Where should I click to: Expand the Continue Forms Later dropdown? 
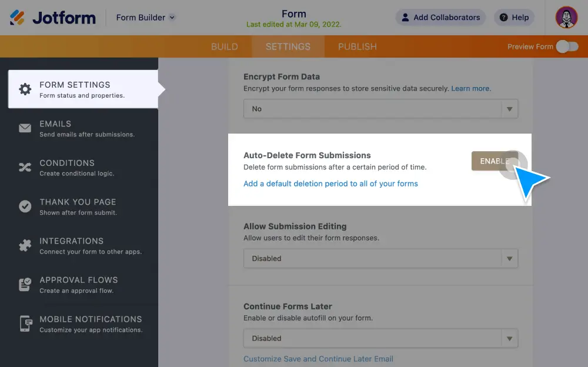coord(380,338)
